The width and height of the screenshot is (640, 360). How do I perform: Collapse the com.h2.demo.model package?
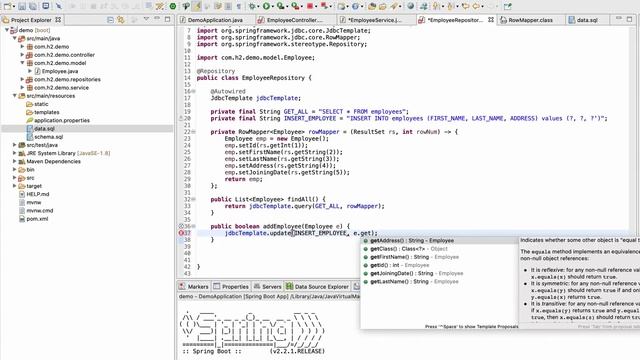22,63
